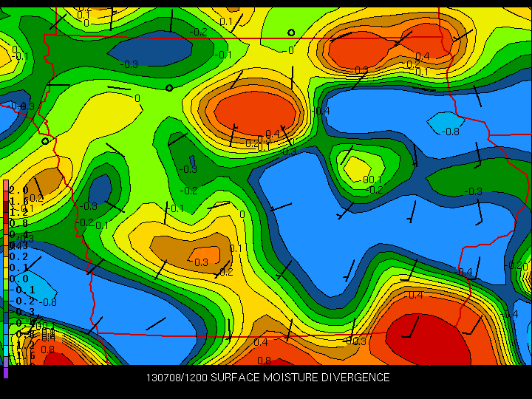Image resolution: width=532 pixels, height=399 pixels.
Task: Click the small yellow pocket labeled 0.1
Action: 355,168
